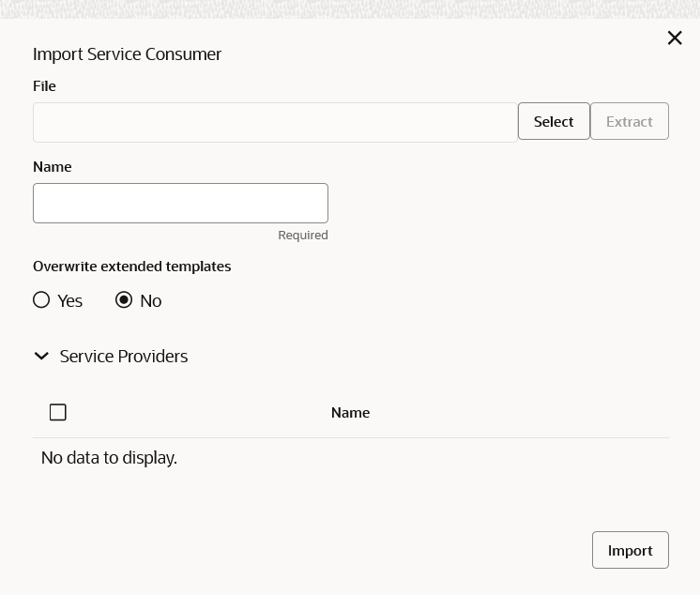
Task: Focus the Name text field
Action: [180, 204]
